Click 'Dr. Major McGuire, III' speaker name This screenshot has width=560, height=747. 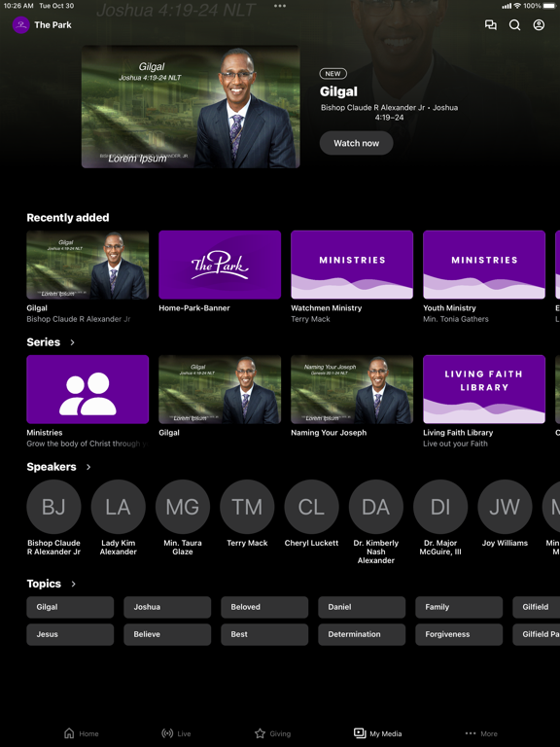point(440,548)
